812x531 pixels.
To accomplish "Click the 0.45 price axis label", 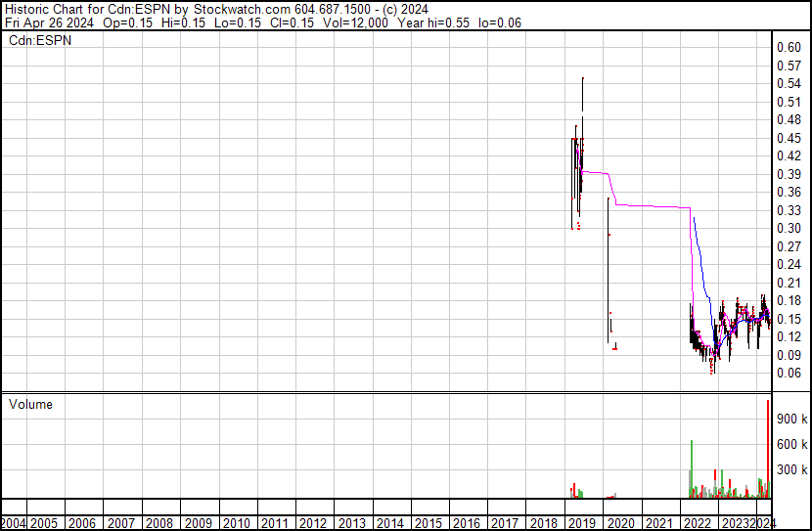I will point(789,138).
